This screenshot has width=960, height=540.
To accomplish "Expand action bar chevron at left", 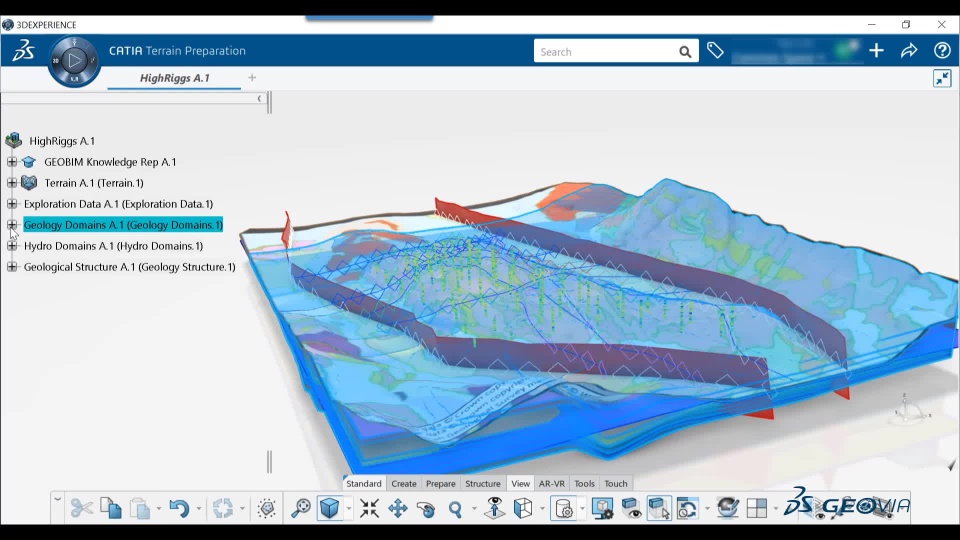I will (x=57, y=500).
